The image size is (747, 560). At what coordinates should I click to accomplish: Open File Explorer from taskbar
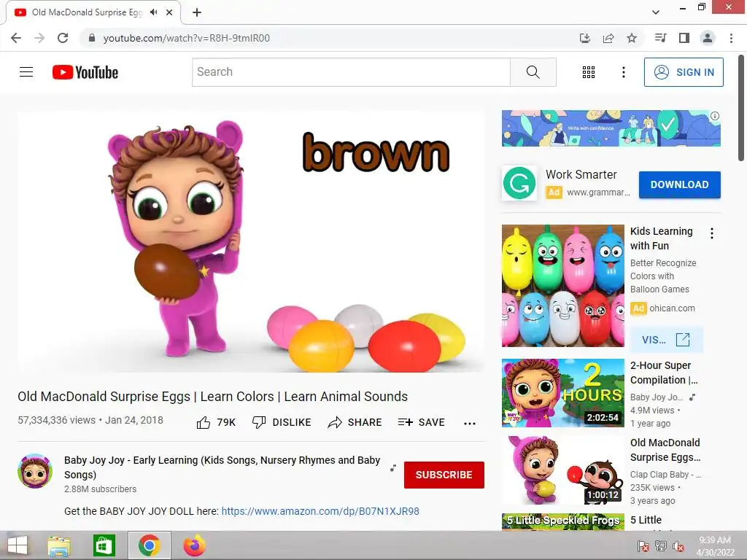click(x=59, y=545)
